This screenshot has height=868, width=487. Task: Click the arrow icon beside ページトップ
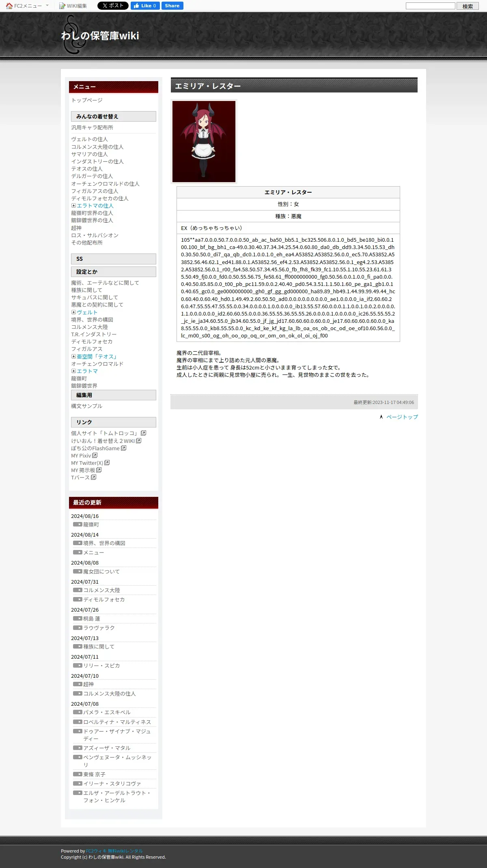click(x=381, y=417)
